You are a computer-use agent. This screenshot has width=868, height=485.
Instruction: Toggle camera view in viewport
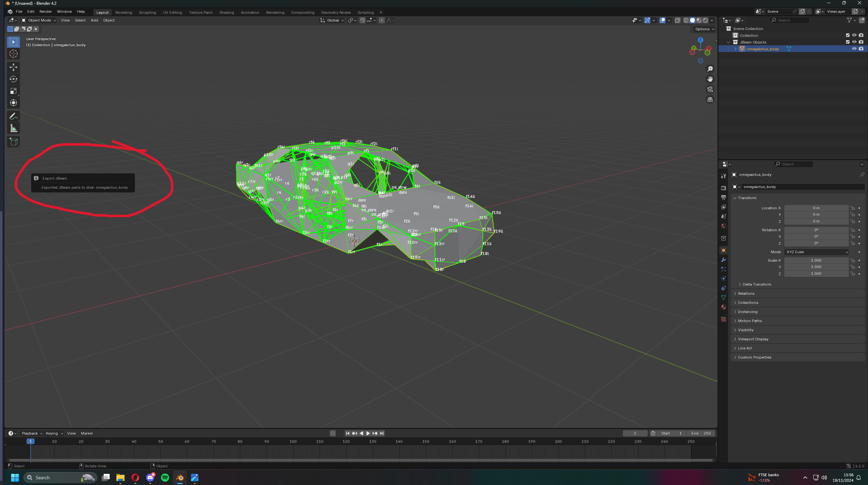tap(710, 89)
